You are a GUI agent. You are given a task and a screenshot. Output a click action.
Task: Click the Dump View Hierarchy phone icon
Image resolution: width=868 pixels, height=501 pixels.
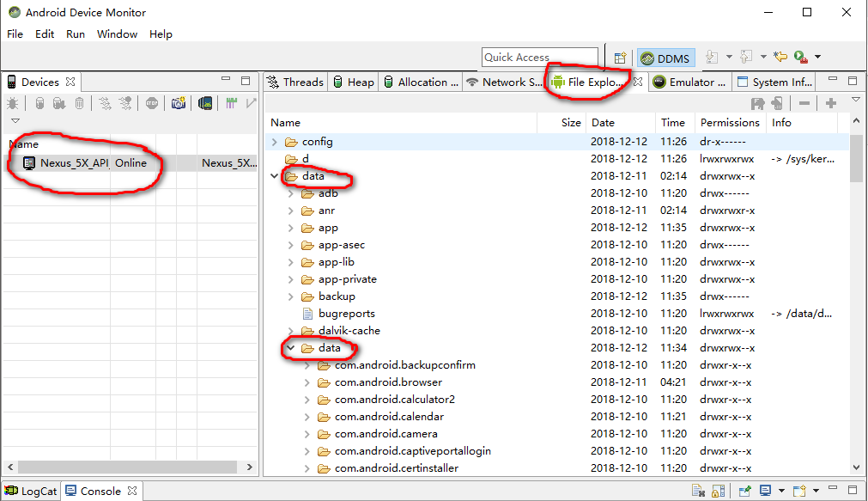coord(205,103)
